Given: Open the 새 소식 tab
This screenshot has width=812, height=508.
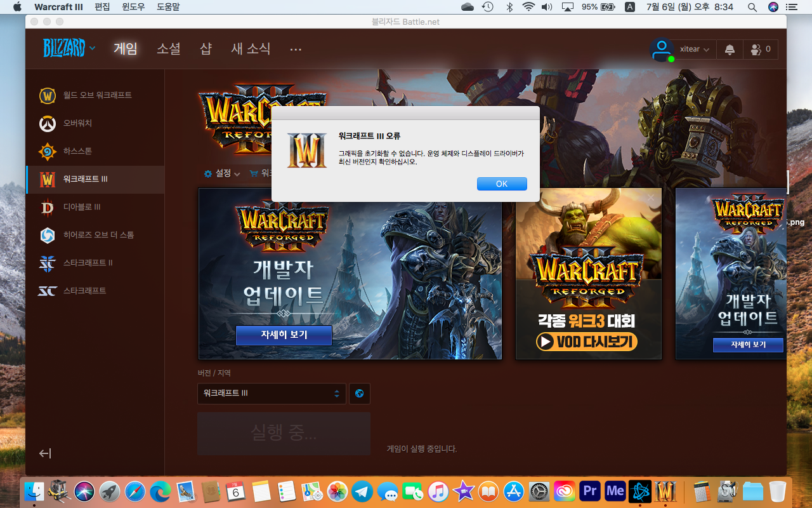Looking at the screenshot, I should (251, 48).
